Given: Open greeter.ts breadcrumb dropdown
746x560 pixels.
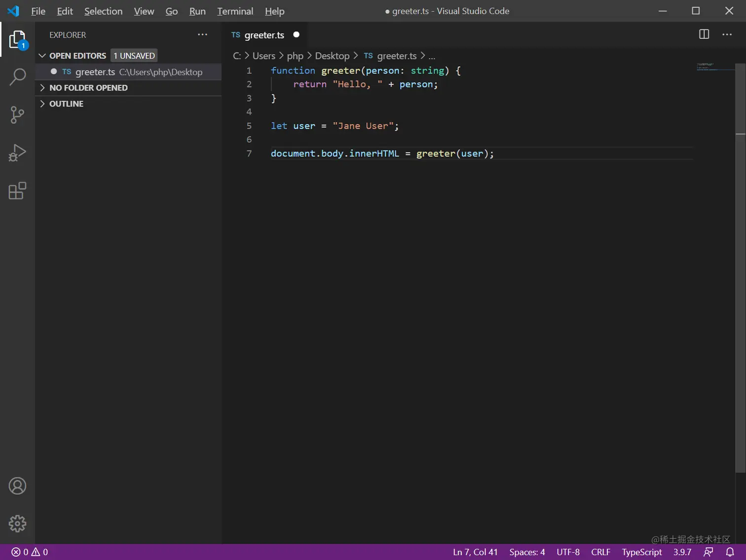Looking at the screenshot, I should (x=397, y=56).
